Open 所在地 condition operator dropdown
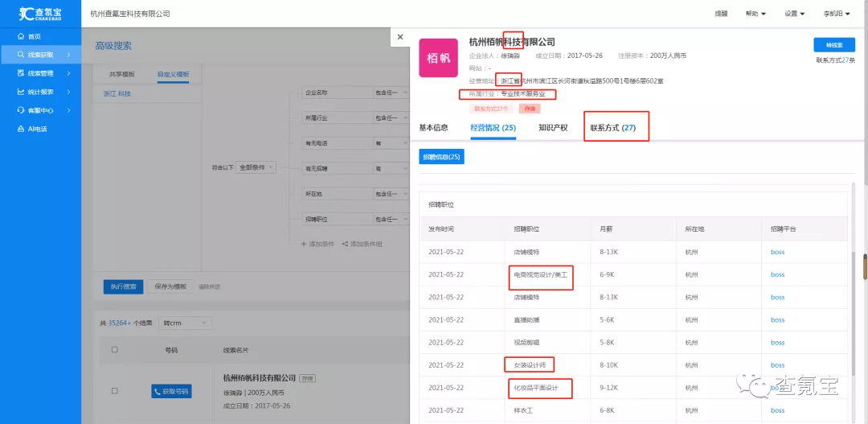The image size is (868, 424). [391, 194]
